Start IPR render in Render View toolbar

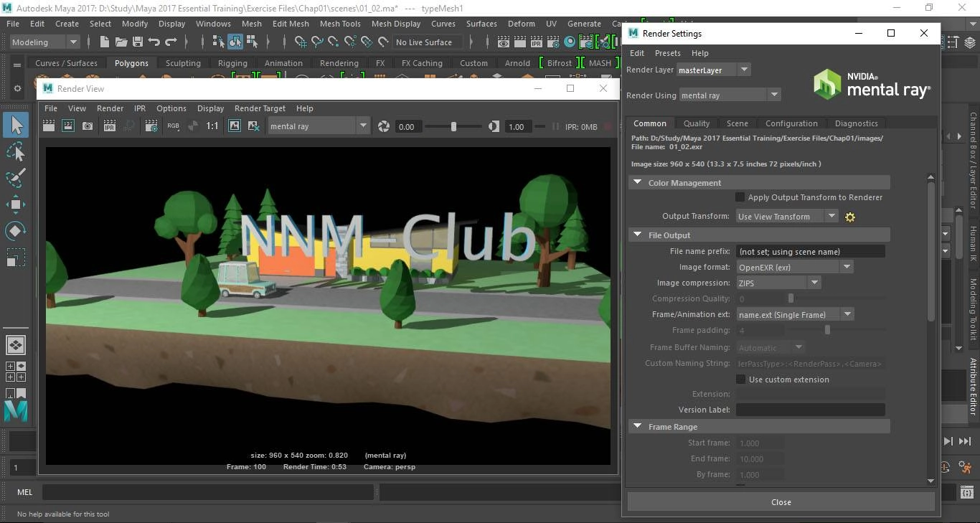tap(110, 126)
